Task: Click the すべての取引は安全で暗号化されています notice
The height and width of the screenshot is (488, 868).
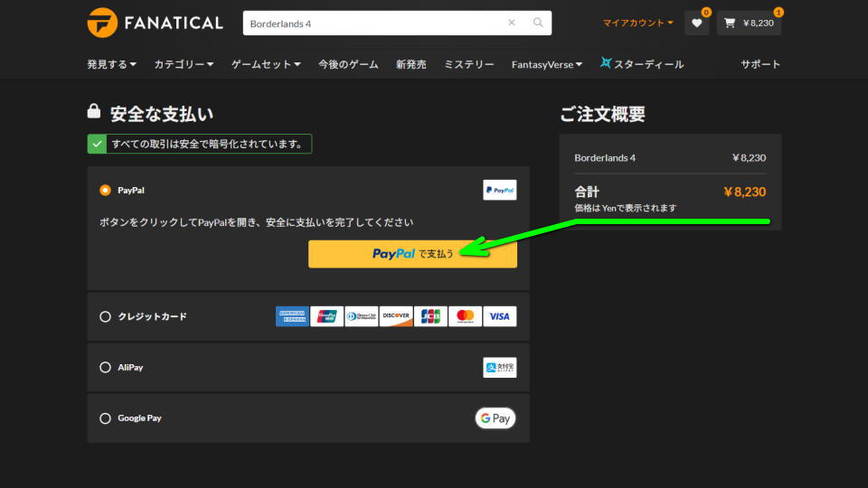Action: click(200, 144)
